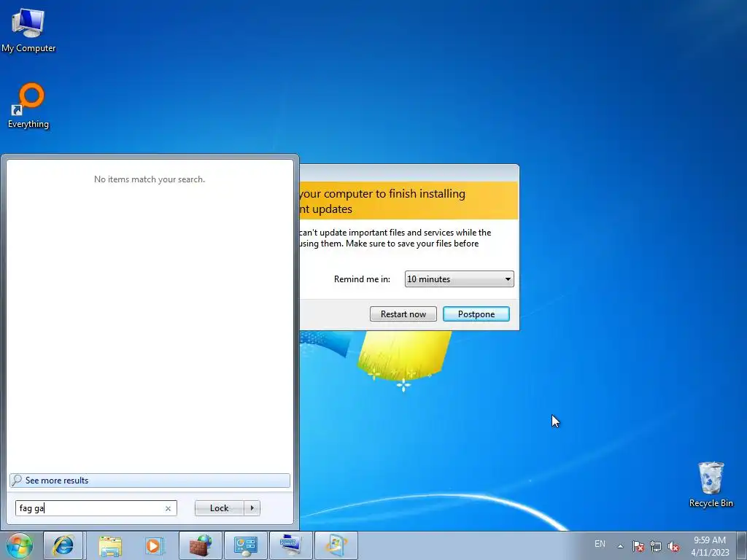Expand the shutdown options arrow beside Lock

pyautogui.click(x=252, y=508)
